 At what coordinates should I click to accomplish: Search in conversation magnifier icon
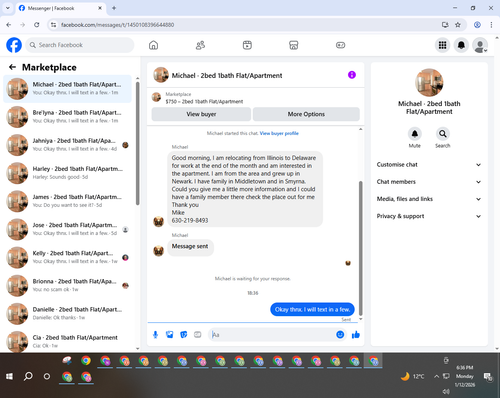pyautogui.click(x=442, y=134)
